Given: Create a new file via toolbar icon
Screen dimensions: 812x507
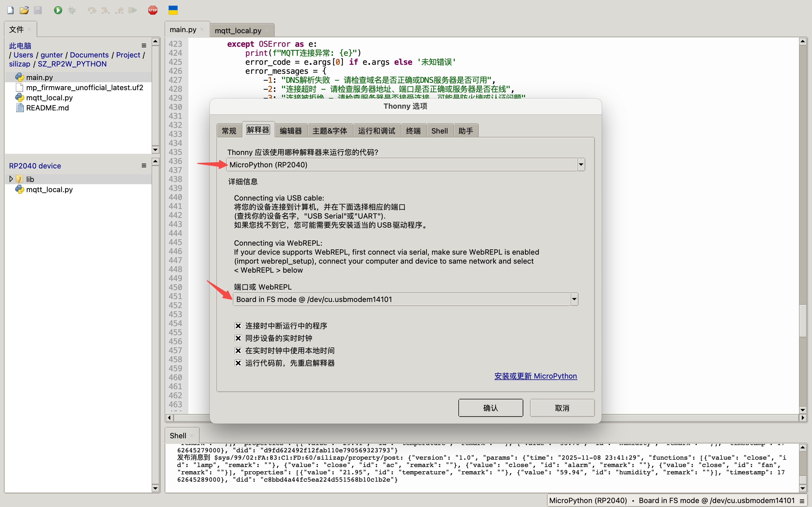Looking at the screenshot, I should tap(10, 10).
